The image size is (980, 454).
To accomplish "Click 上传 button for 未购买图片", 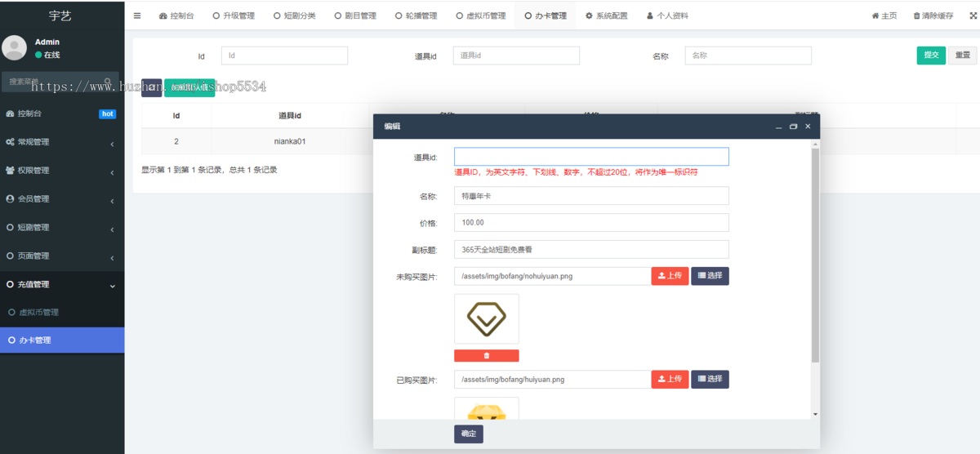I will point(670,276).
